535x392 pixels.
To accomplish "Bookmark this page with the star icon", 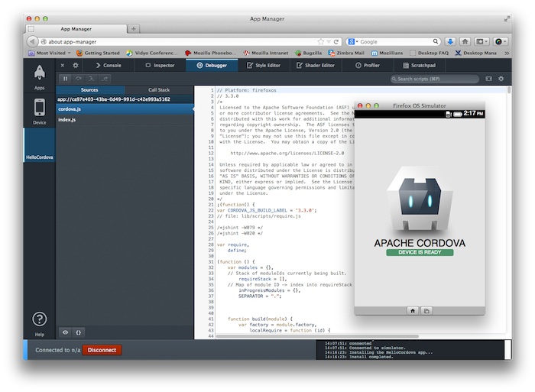I will coord(321,41).
